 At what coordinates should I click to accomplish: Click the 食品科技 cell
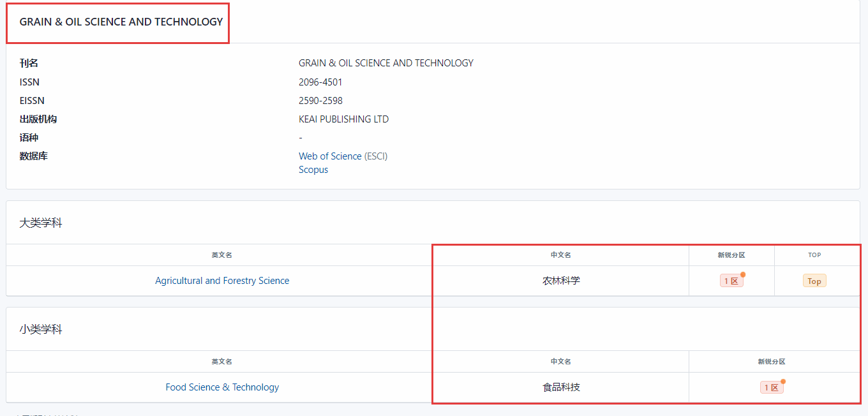[561, 387]
